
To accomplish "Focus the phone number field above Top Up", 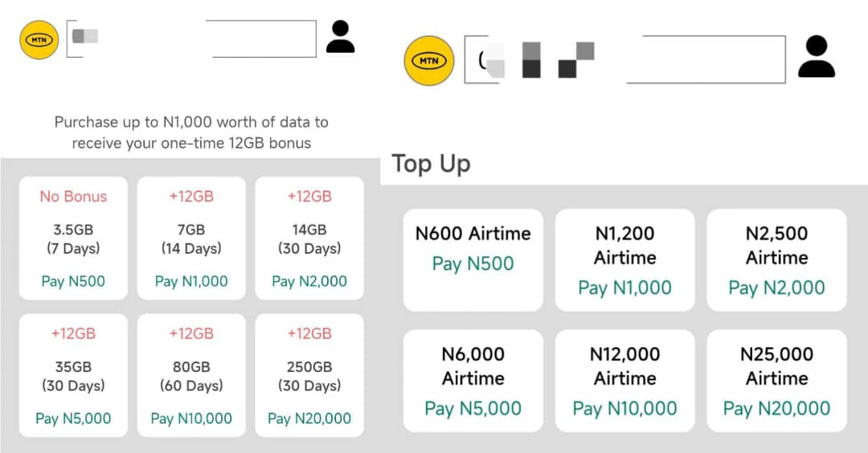I will [x=625, y=59].
